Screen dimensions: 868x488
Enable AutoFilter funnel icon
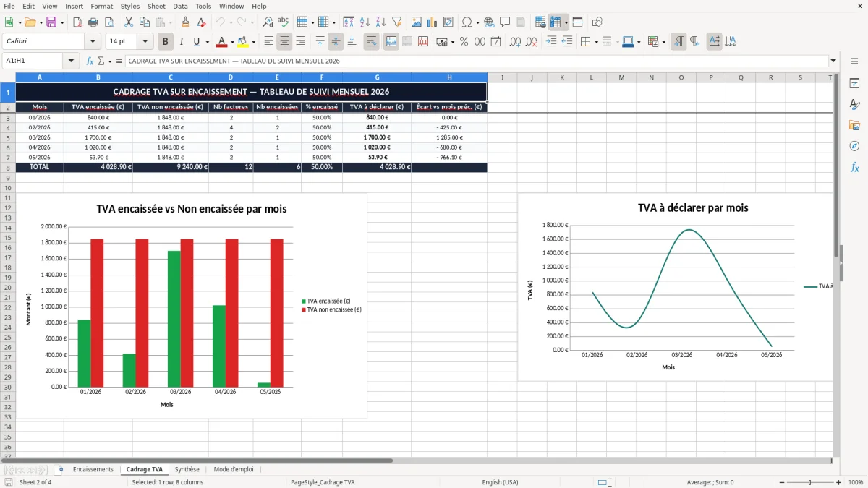[x=396, y=22]
